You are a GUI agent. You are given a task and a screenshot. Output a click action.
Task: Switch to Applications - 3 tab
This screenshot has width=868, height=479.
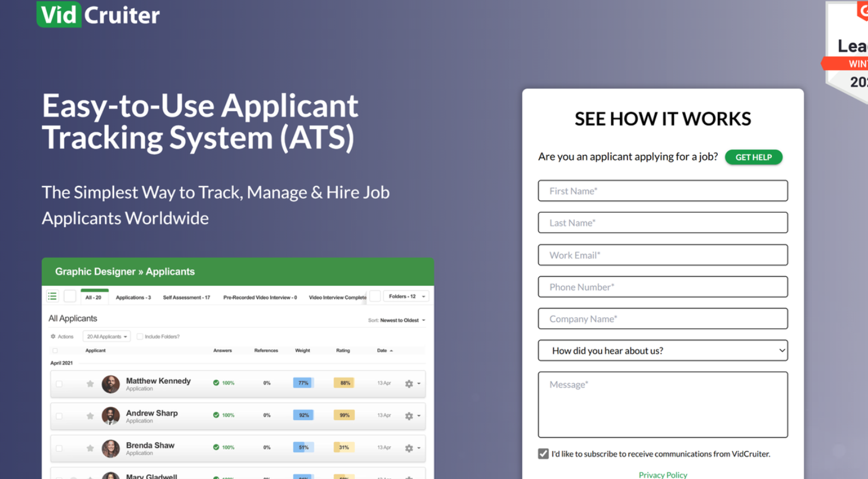[x=134, y=297]
